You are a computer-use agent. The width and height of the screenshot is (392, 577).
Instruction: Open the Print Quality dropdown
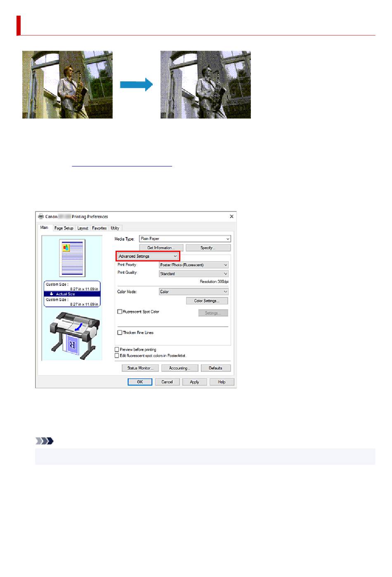(194, 274)
